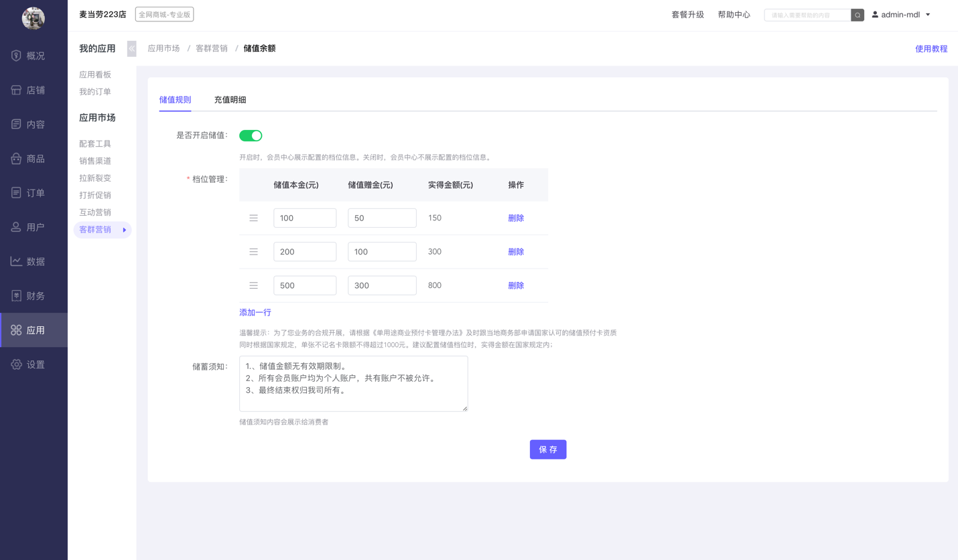
Task: Click the 财务 finance icon
Action: (16, 295)
